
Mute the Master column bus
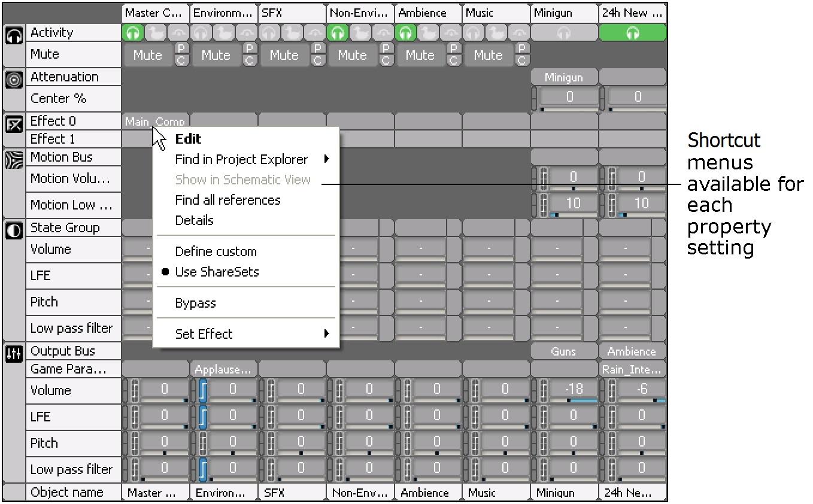(x=148, y=55)
